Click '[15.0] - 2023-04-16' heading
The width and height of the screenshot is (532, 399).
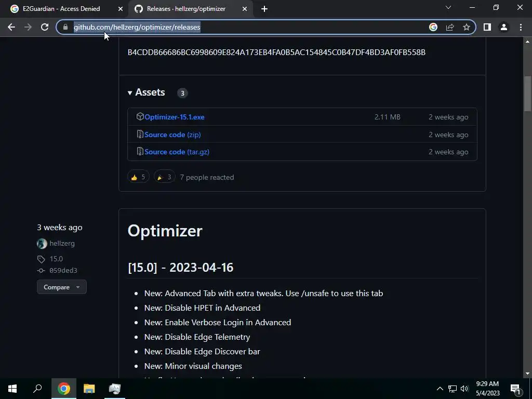click(x=180, y=268)
